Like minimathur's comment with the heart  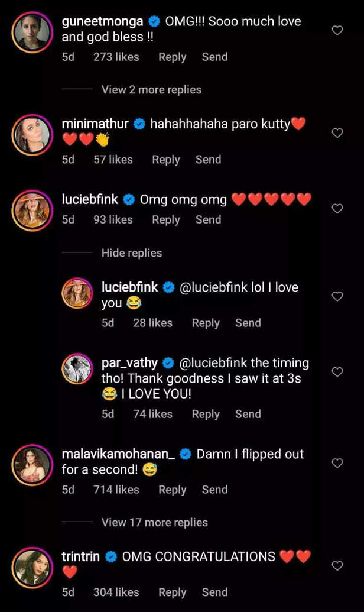337,133
